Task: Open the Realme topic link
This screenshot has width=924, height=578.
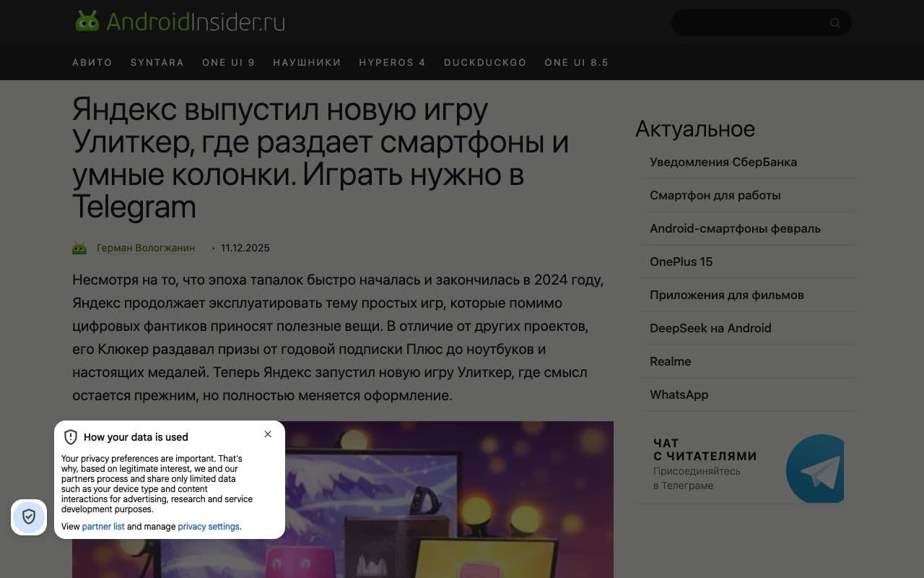Action: coord(670,361)
